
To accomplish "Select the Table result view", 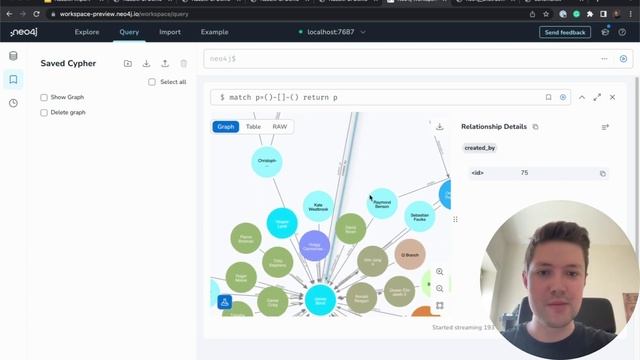I will pos(253,127).
